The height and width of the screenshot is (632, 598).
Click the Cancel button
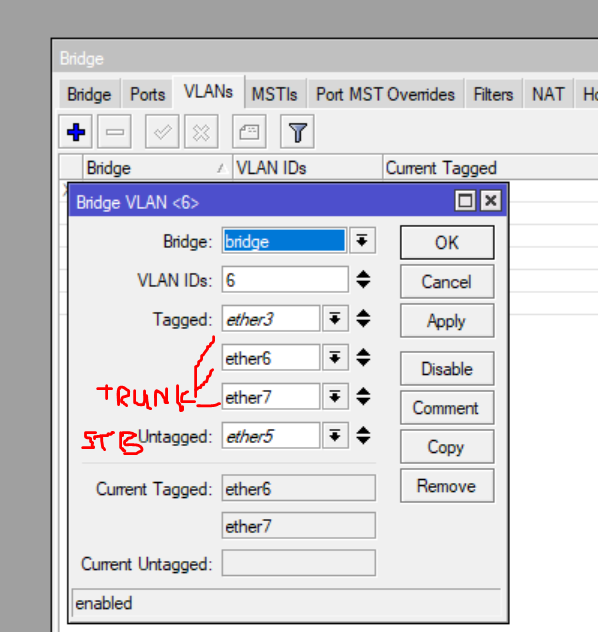[x=447, y=282]
